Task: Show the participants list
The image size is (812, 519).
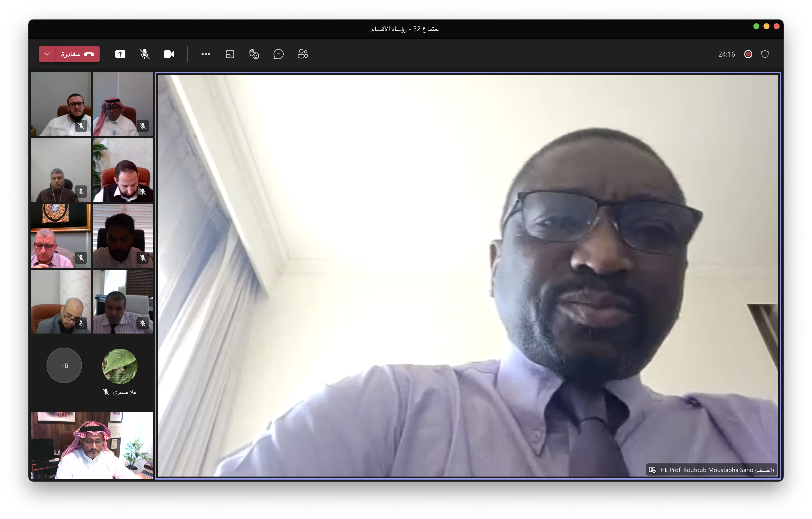Action: click(303, 54)
